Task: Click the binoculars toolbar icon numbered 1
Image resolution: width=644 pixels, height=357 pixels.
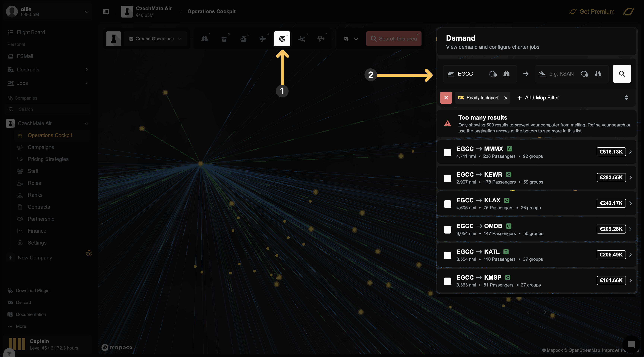Action: (x=204, y=39)
